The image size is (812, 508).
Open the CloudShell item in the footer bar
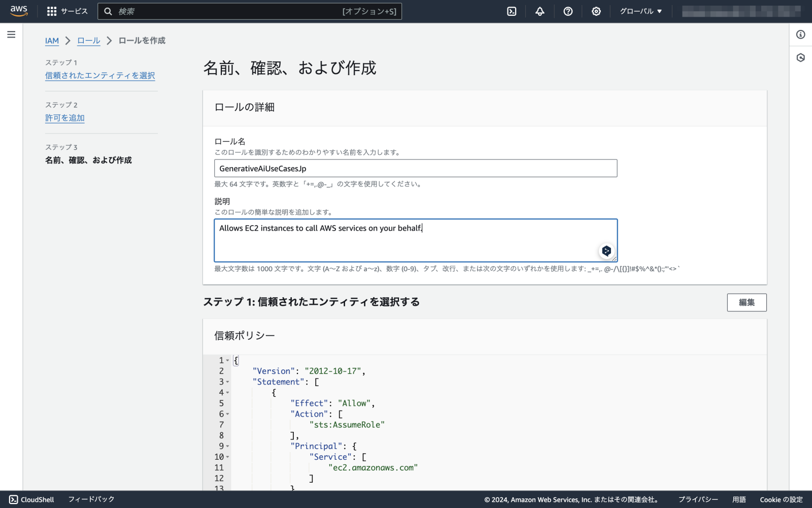click(32, 499)
